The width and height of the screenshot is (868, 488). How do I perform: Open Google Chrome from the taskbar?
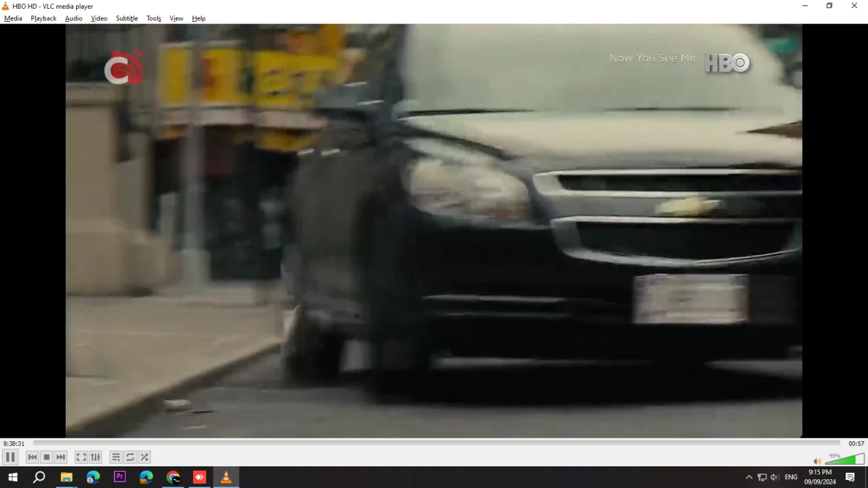173,477
